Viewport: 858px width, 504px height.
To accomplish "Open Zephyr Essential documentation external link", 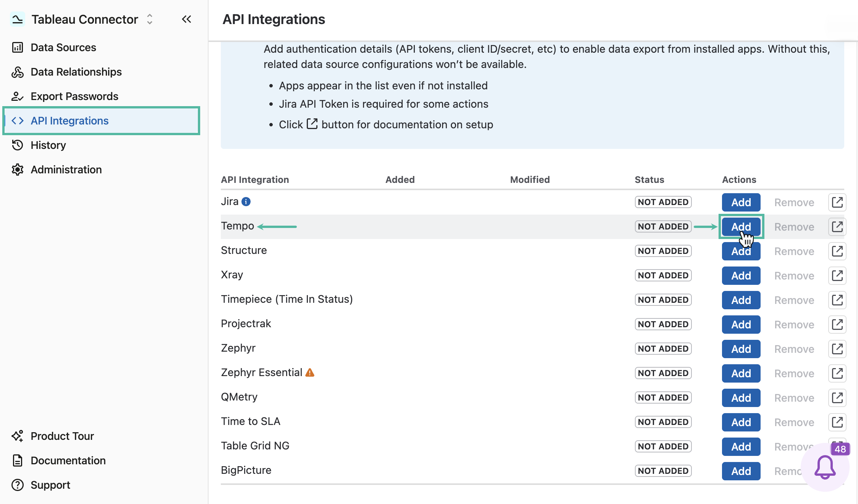I will point(837,373).
